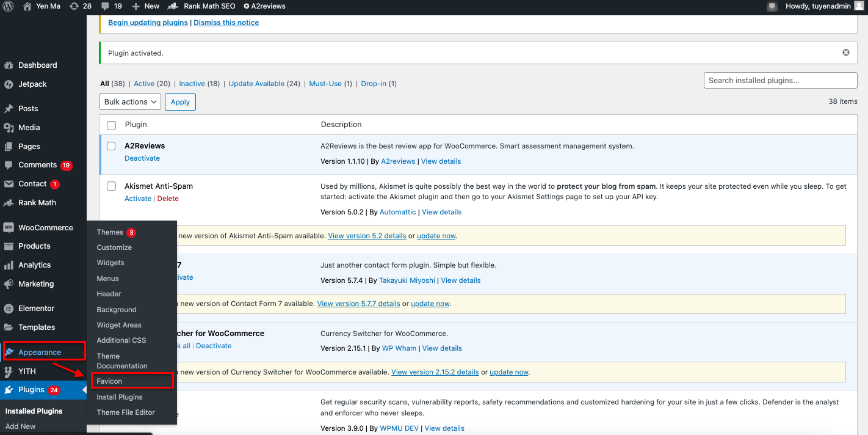Click the Rank Math sidebar icon
Screen dimensions: 868x435
click(x=9, y=203)
